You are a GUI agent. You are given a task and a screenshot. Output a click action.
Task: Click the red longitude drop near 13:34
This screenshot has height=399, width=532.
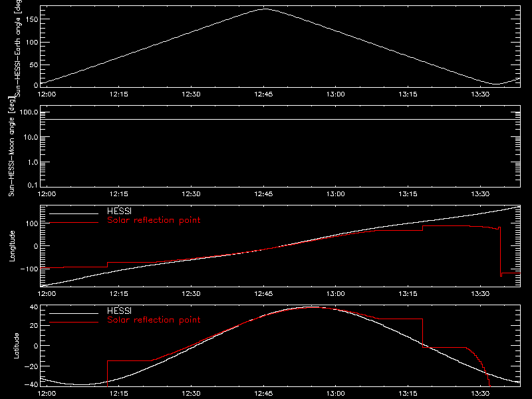click(x=501, y=252)
